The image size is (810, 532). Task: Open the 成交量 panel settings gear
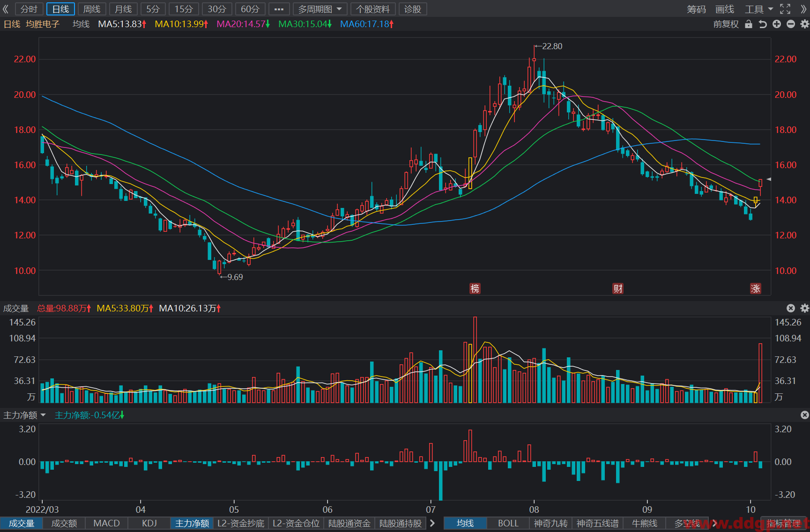tap(804, 308)
